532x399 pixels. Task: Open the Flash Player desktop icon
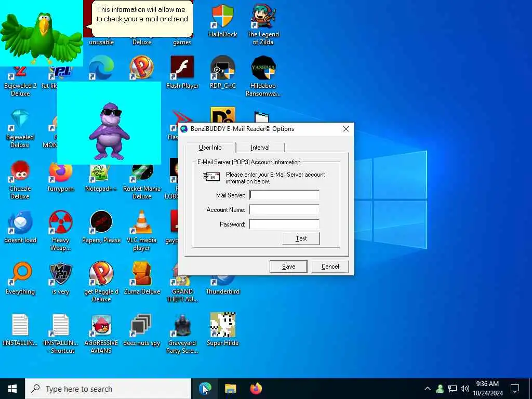pos(182,72)
